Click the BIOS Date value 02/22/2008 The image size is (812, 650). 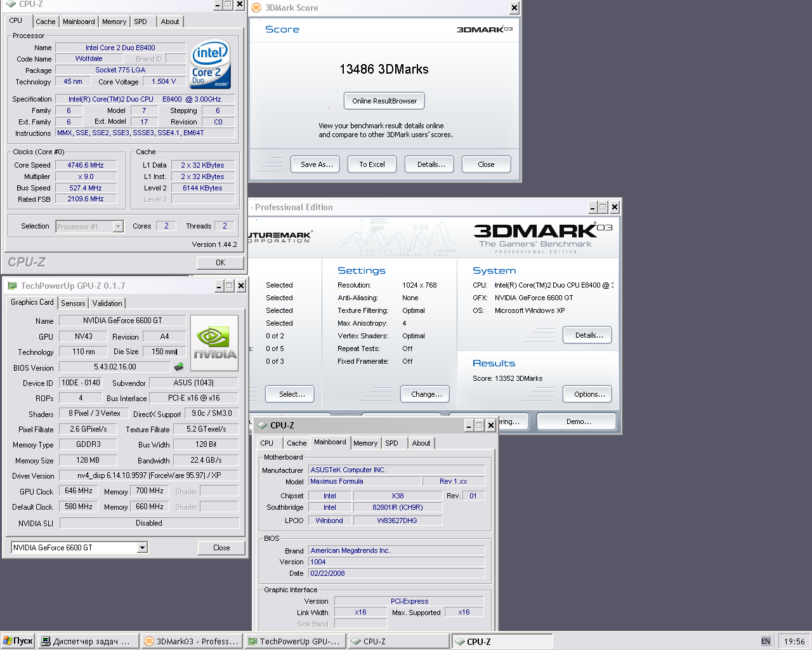coord(396,573)
